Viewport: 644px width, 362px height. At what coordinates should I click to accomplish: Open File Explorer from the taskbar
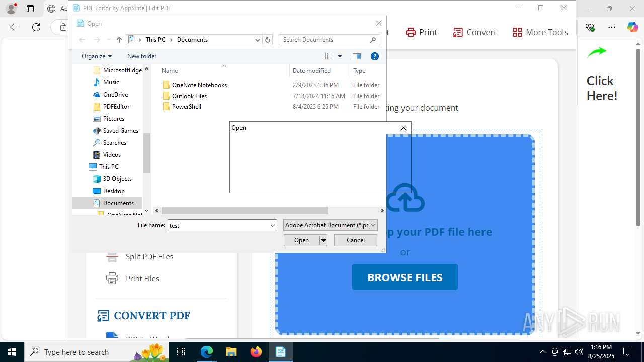tap(231, 352)
